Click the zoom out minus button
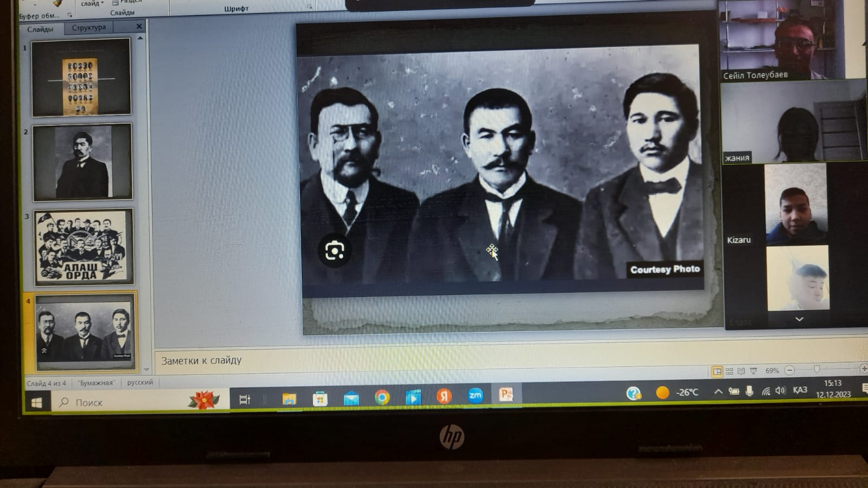 790,370
